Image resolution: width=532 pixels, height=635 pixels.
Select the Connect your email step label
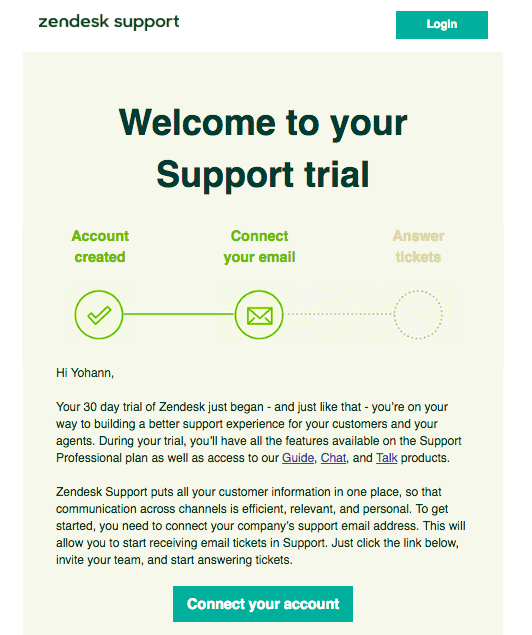[x=260, y=246]
